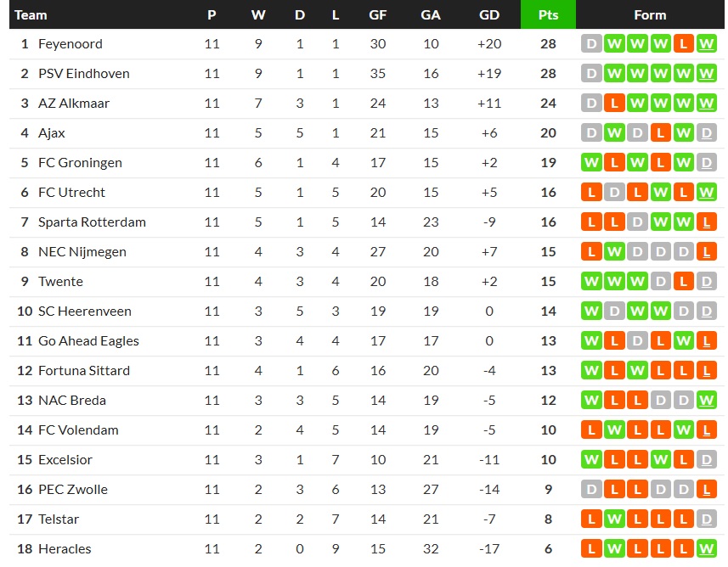Click the Team column header
The width and height of the screenshot is (728, 567).
click(31, 15)
